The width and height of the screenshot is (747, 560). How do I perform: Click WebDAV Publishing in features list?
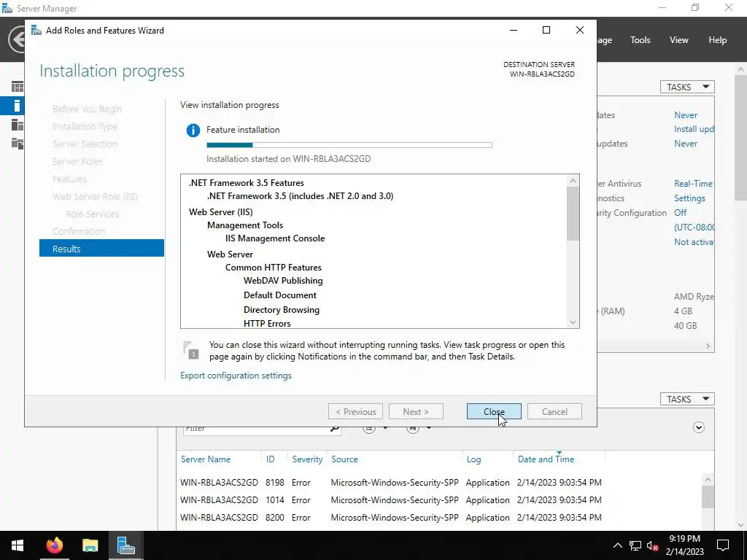[283, 281]
